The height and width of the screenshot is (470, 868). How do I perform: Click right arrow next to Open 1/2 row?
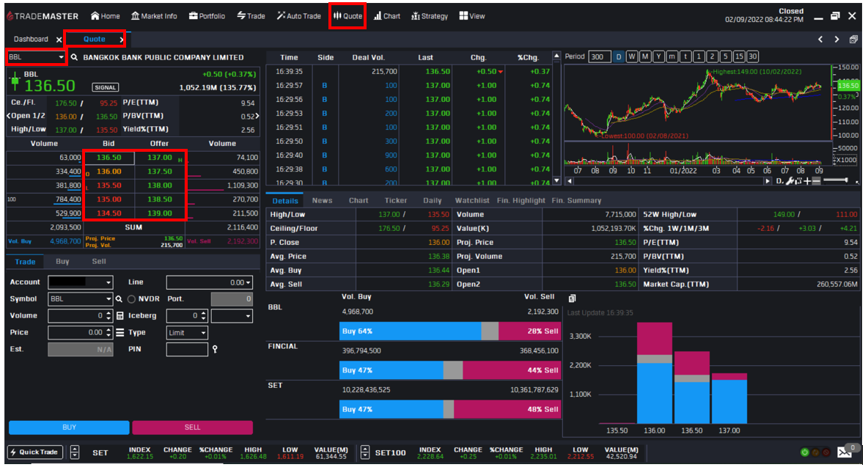point(257,116)
